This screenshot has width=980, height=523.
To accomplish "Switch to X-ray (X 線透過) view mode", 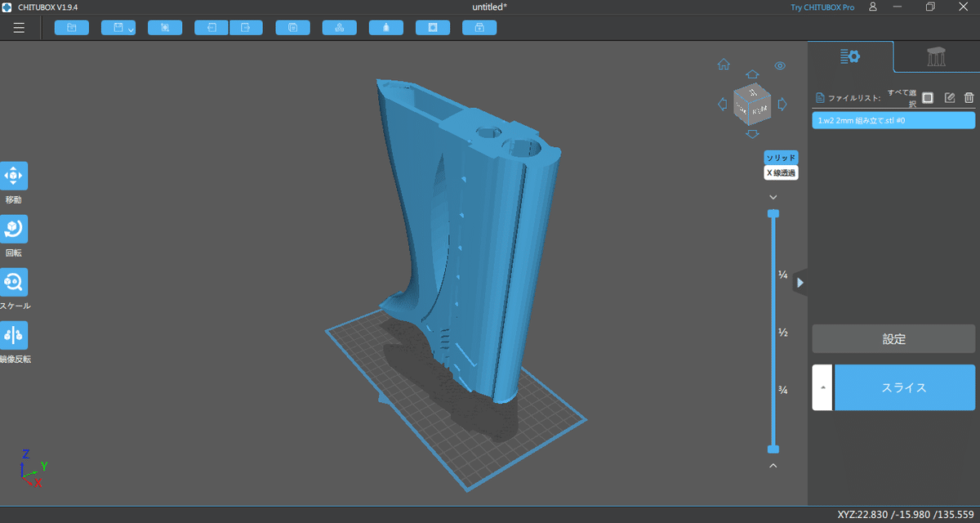I will click(x=781, y=172).
